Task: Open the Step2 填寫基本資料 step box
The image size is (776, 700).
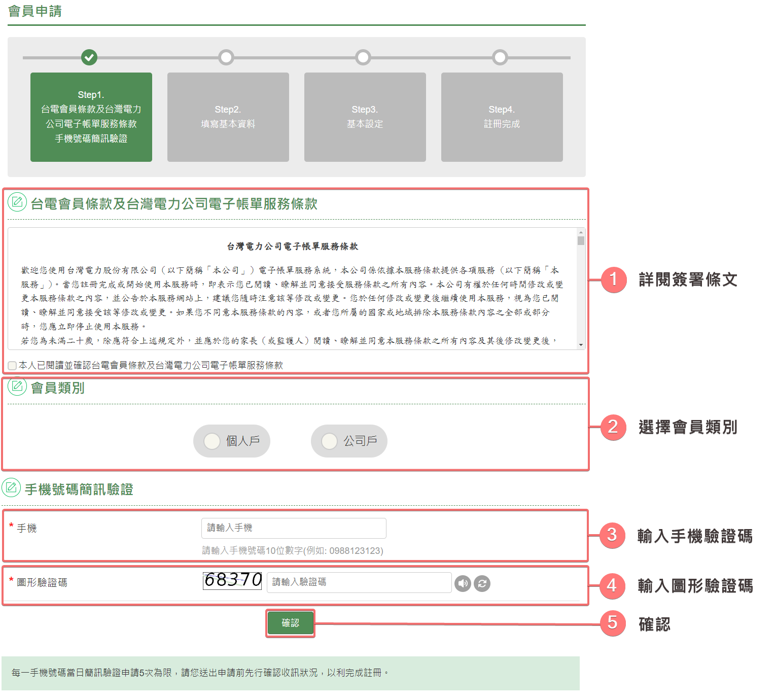Action: (x=228, y=117)
